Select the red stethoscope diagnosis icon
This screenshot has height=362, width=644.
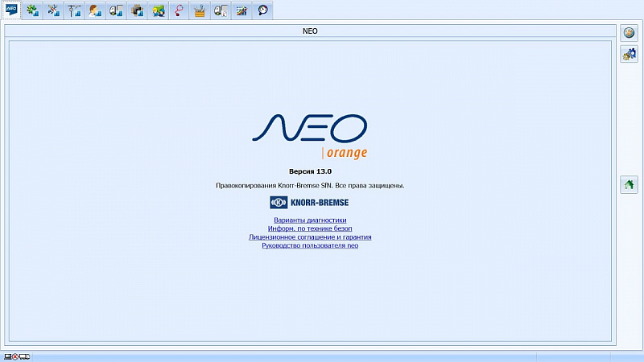pos(179,10)
